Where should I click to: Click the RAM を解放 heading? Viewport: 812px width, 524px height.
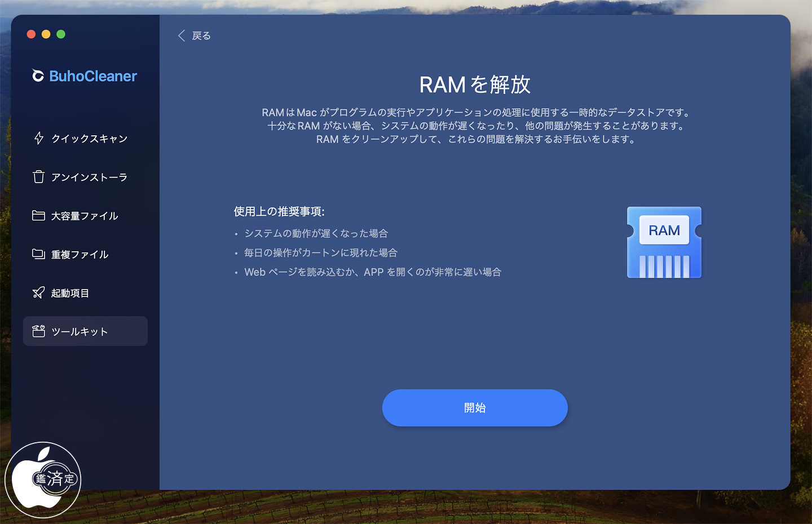[475, 85]
